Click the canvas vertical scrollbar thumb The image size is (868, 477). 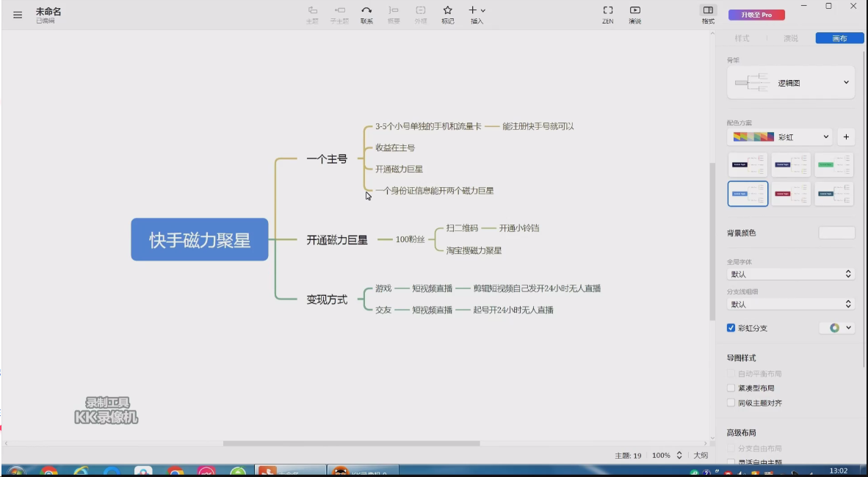pos(712,241)
